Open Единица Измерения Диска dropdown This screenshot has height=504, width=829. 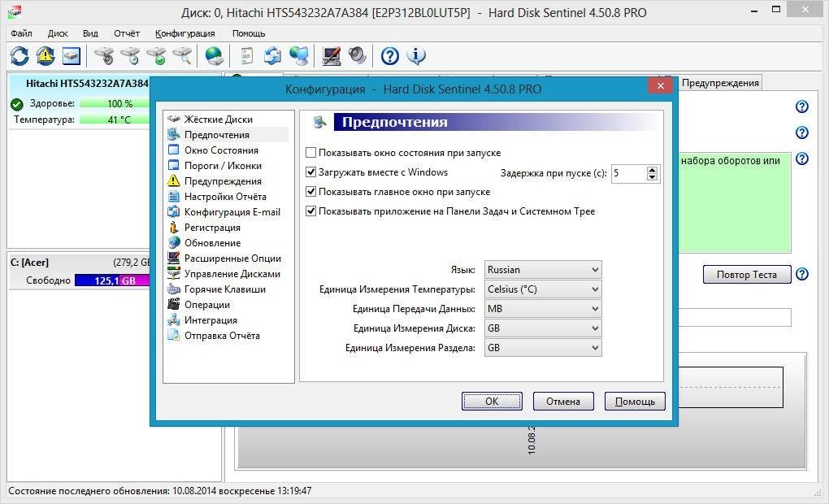(x=543, y=328)
